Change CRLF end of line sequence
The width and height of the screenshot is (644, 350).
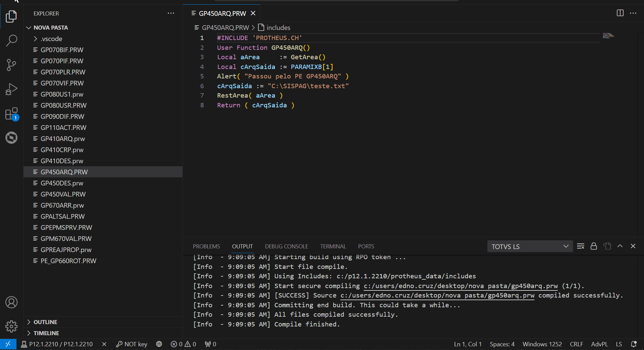[x=576, y=344]
